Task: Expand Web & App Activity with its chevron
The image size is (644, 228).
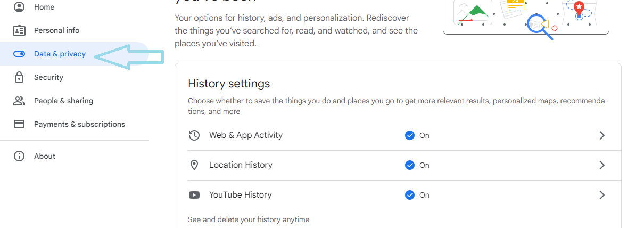Action: tap(602, 135)
